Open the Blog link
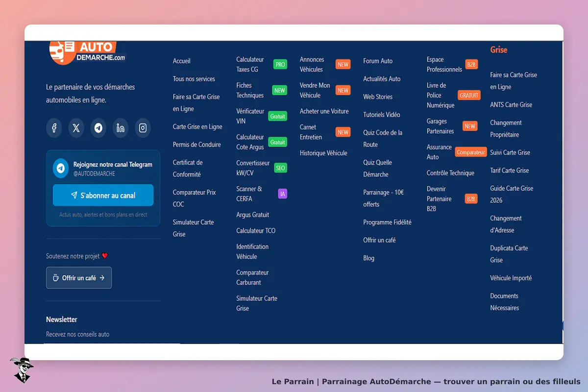 (x=368, y=258)
